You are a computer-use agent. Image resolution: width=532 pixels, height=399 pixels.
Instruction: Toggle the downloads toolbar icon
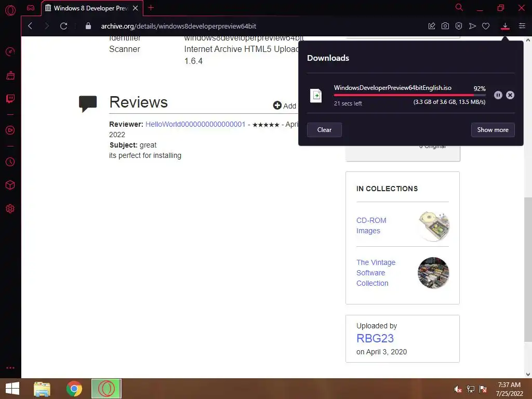[505, 26]
